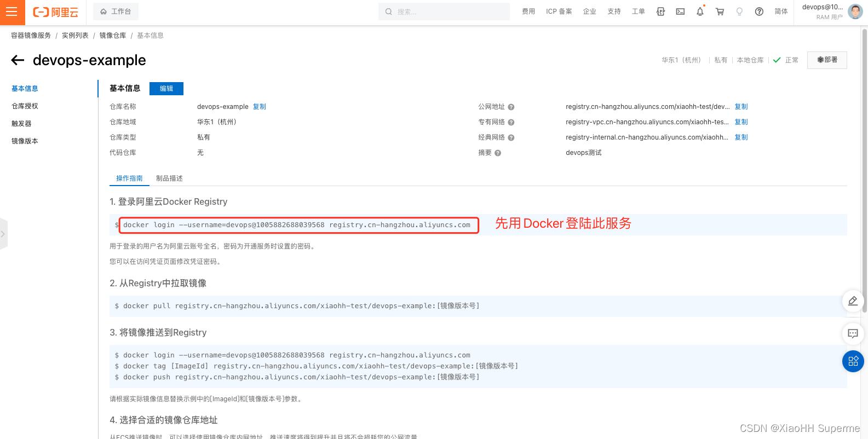The image size is (868, 439).
Task: Click the blue 编辑 button
Action: click(x=166, y=89)
